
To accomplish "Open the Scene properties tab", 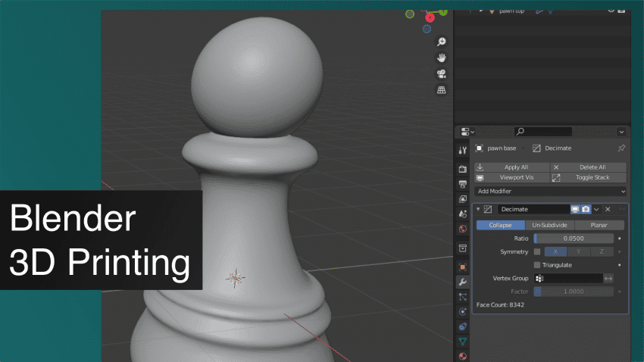I will click(463, 214).
